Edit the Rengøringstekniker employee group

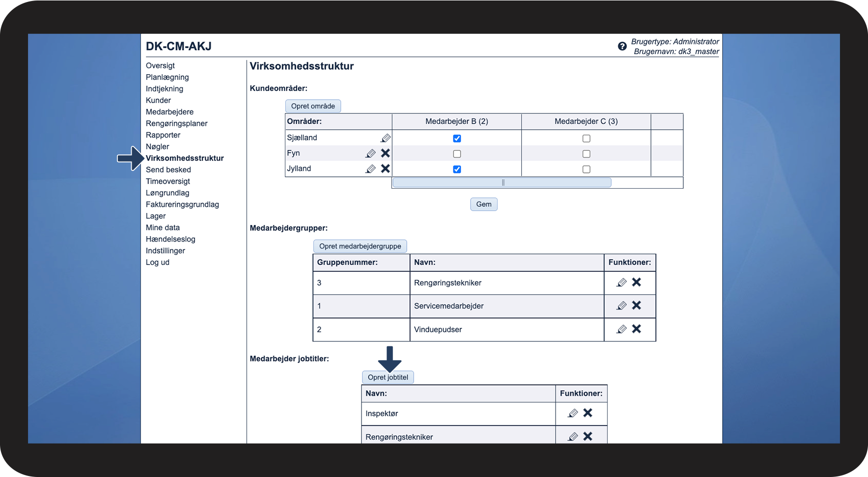click(621, 282)
